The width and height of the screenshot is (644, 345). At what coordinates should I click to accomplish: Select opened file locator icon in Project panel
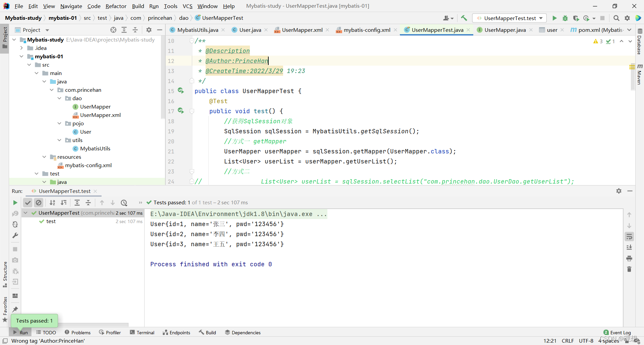[113, 30]
